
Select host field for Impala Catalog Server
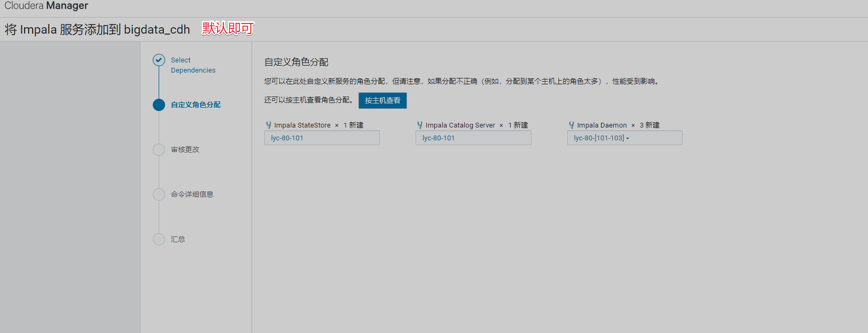(473, 138)
